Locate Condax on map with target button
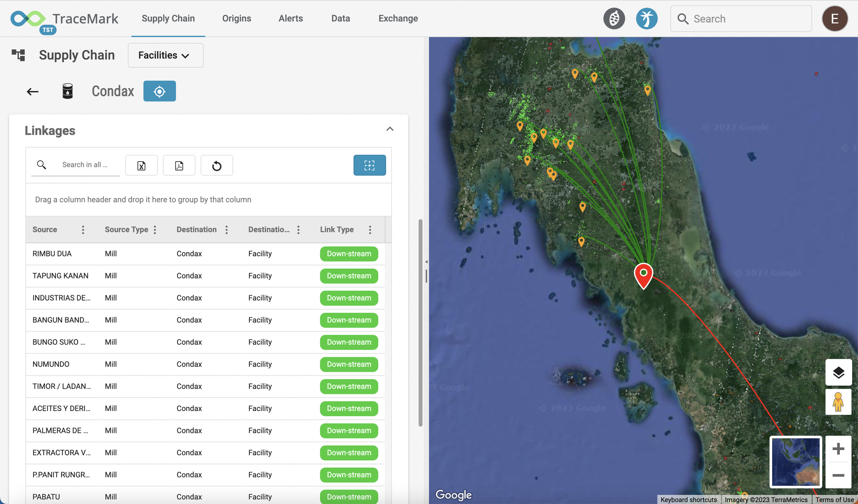This screenshot has height=504, width=858. click(160, 91)
